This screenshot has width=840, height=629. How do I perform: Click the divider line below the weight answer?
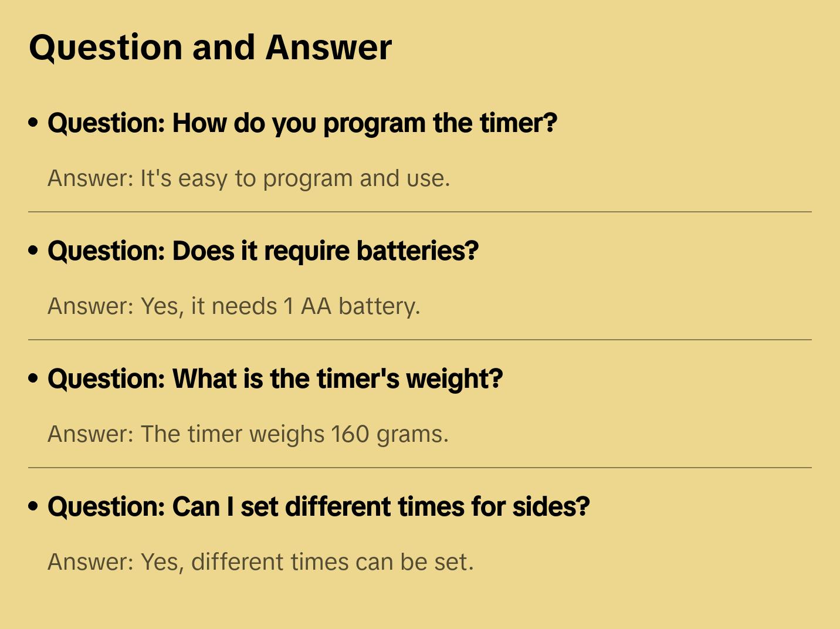(420, 468)
